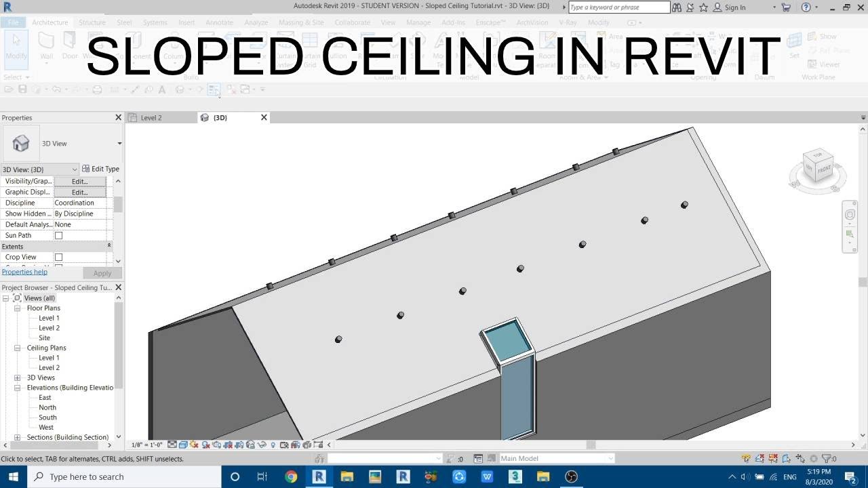Click the selection Filter funnel icon
Image resolution: width=868 pixels, height=488 pixels.
click(x=827, y=459)
